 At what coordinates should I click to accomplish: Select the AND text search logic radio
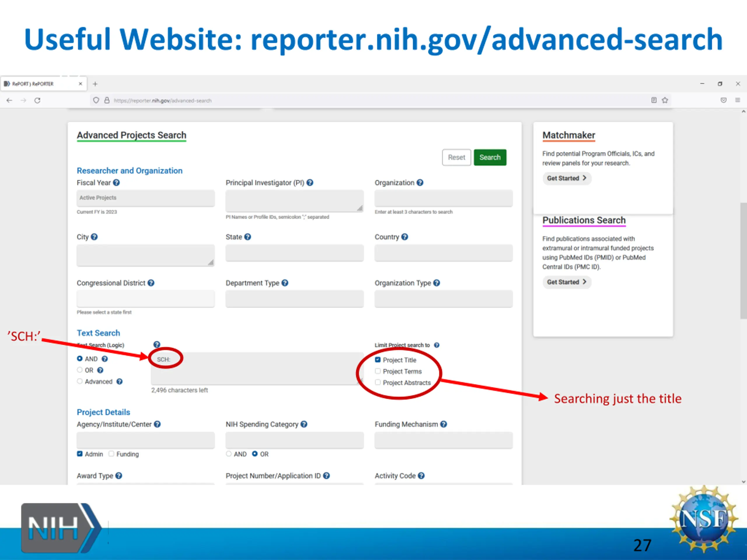(x=80, y=358)
